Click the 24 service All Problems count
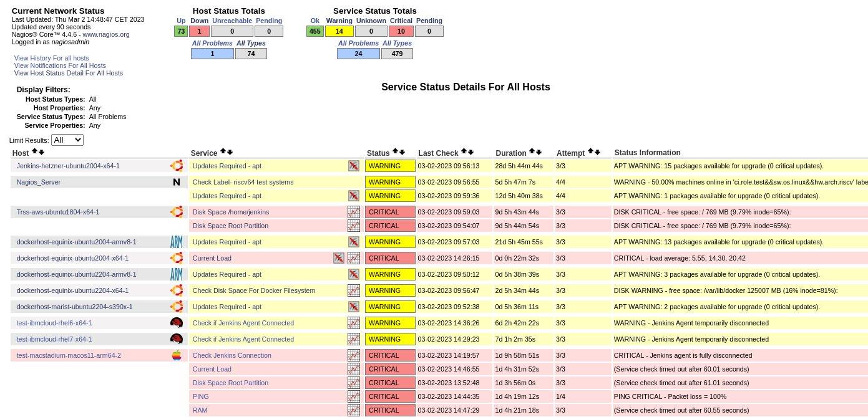The image size is (868, 417). [x=358, y=54]
